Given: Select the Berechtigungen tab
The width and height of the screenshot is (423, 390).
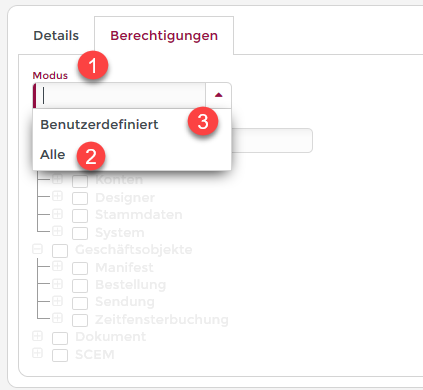Looking at the screenshot, I should click(x=164, y=36).
